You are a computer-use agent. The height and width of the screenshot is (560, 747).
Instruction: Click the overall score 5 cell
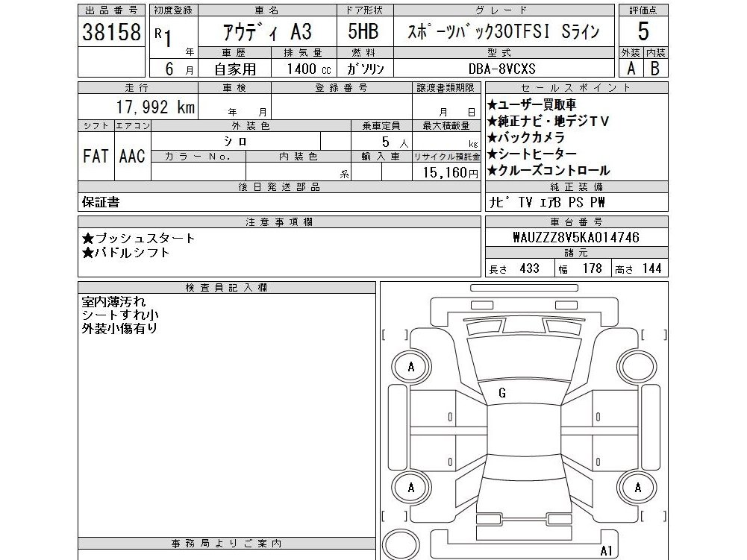coord(643,31)
